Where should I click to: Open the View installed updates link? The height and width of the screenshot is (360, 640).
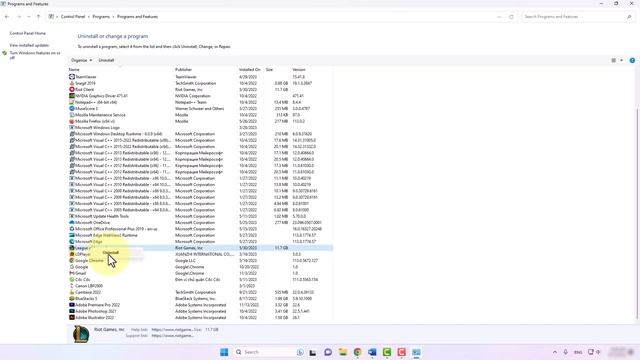pos(29,45)
